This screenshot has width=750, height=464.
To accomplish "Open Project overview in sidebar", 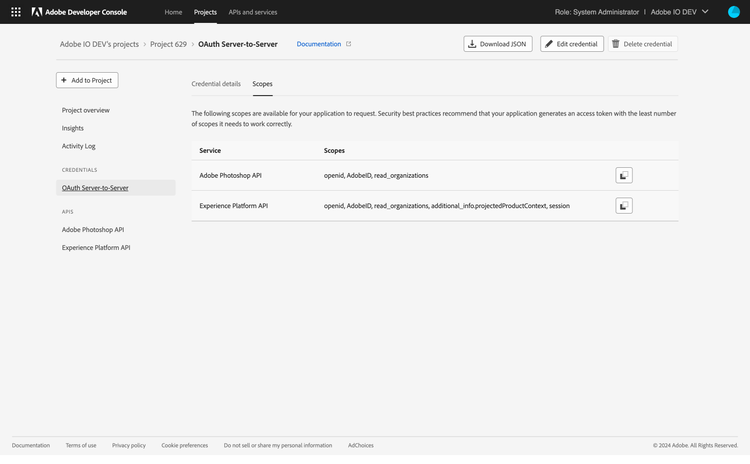I will click(86, 110).
